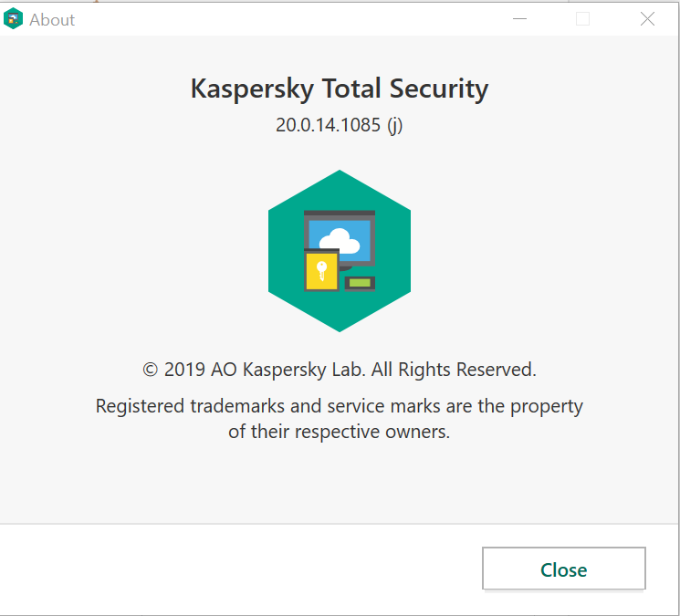Minimize the About window
680x616 pixels.
(x=519, y=19)
